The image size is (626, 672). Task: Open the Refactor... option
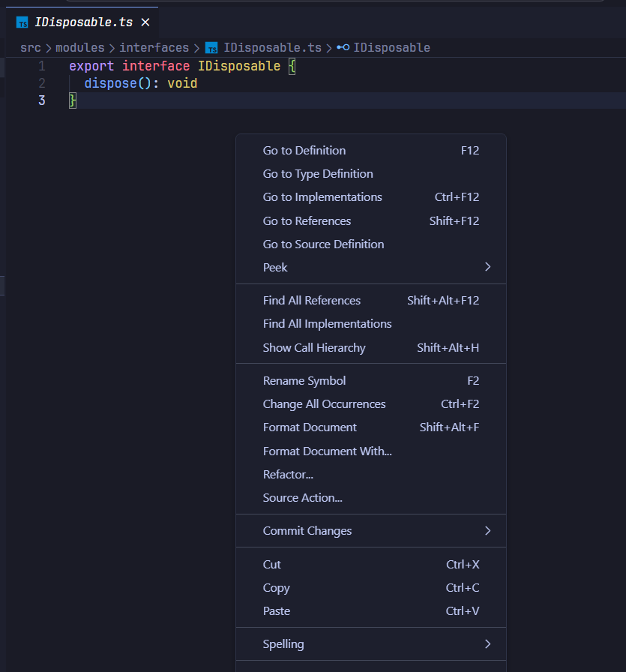[x=371, y=475]
